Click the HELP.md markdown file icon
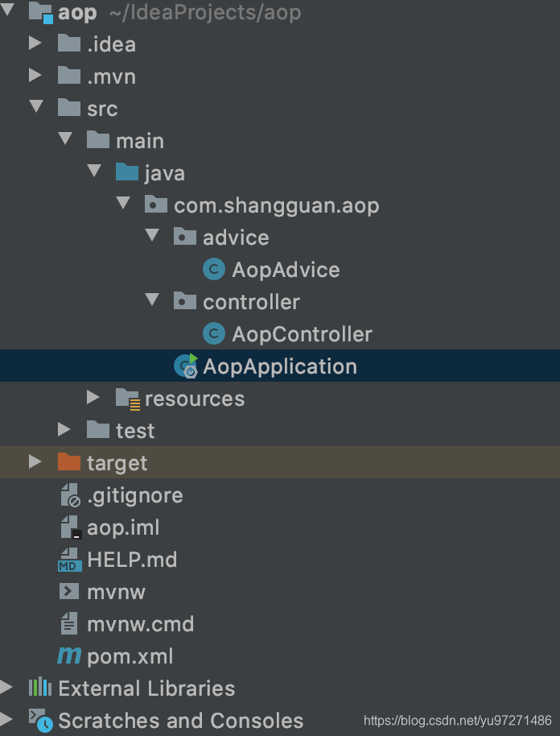The width and height of the screenshot is (560, 736). click(x=70, y=560)
